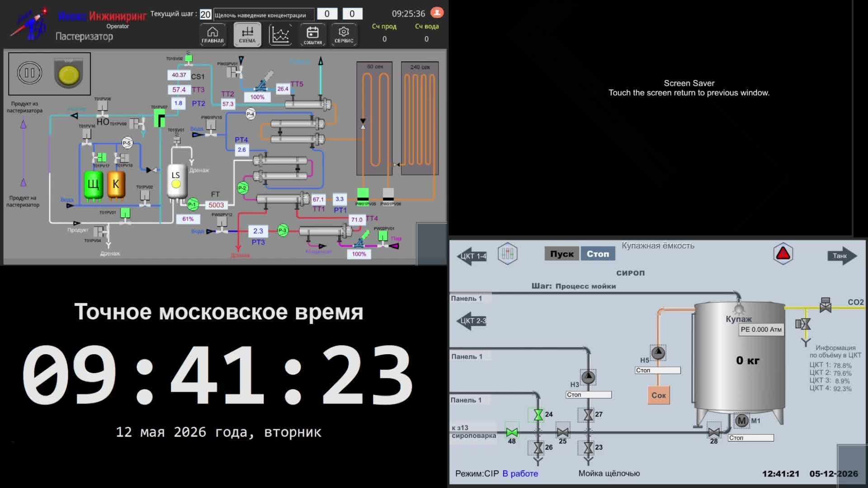This screenshot has height=488, width=868.
Task: Toggle valve 27 in syrup diagram
Action: pos(588,415)
